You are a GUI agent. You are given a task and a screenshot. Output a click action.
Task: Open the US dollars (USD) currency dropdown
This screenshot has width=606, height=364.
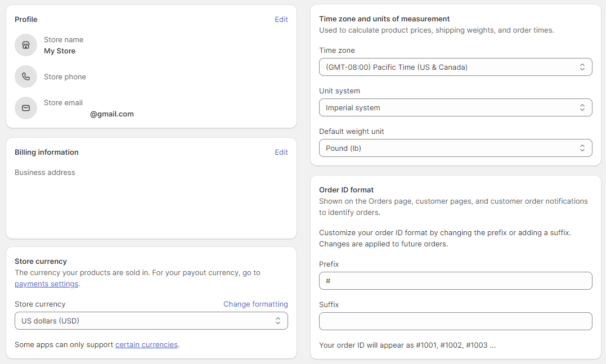(x=151, y=321)
